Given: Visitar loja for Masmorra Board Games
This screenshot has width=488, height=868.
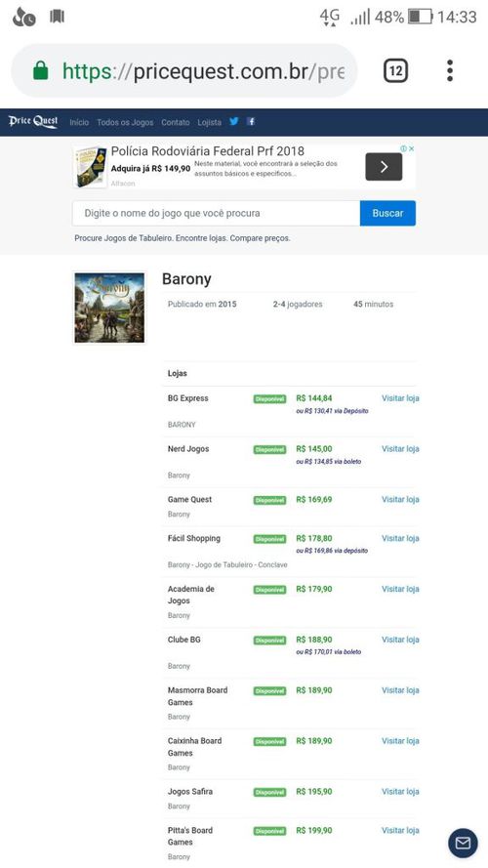Looking at the screenshot, I should 400,690.
